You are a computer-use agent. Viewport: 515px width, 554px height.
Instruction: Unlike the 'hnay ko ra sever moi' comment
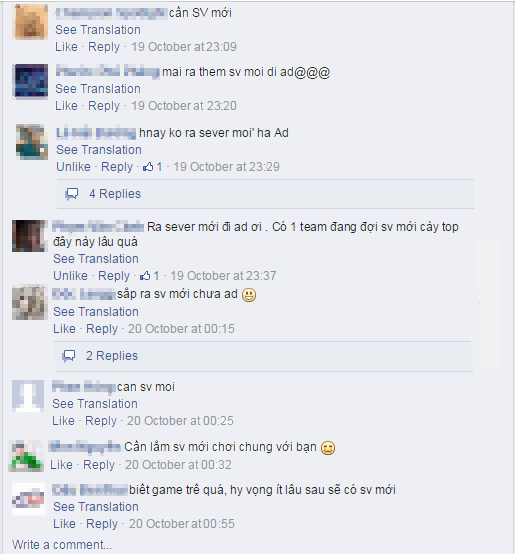(x=73, y=167)
